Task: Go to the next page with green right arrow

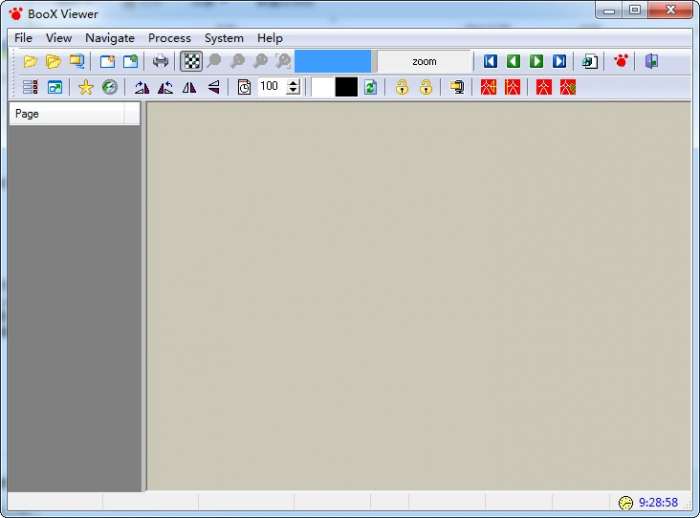Action: (536, 61)
